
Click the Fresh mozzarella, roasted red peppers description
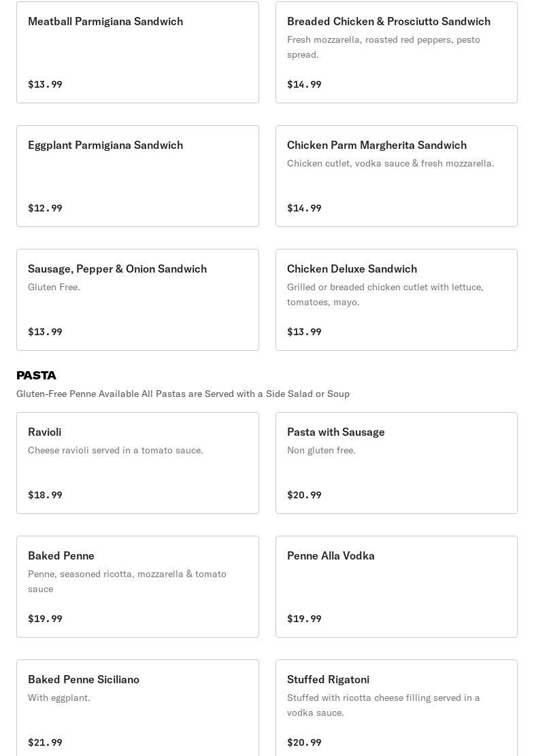(x=383, y=47)
